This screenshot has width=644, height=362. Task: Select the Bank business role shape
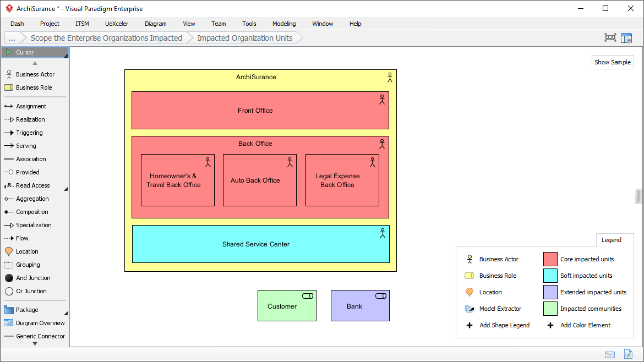pyautogui.click(x=360, y=306)
